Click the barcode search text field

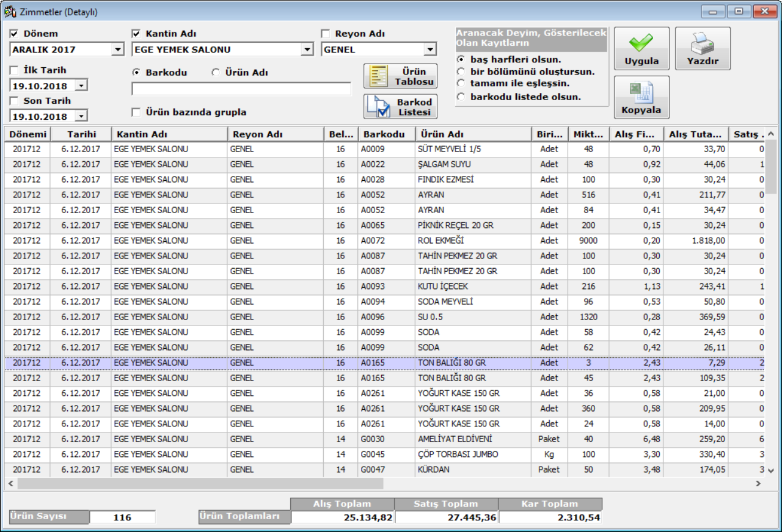point(241,89)
